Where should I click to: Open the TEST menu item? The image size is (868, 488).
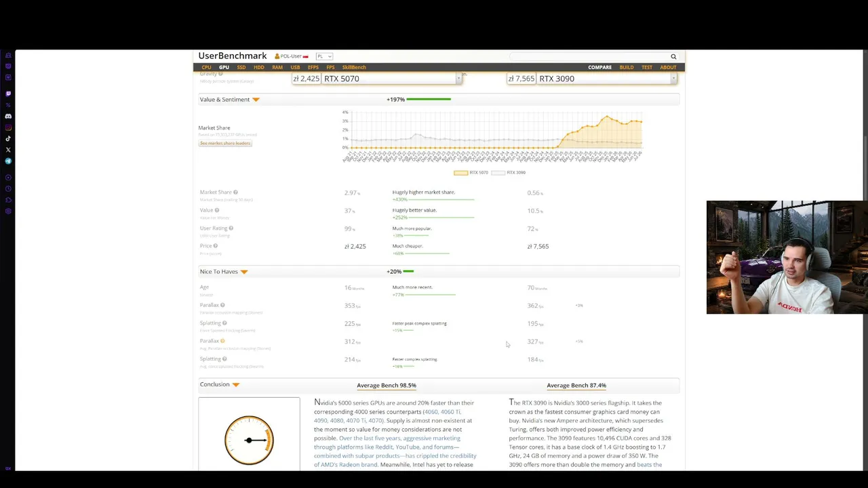tap(647, 68)
